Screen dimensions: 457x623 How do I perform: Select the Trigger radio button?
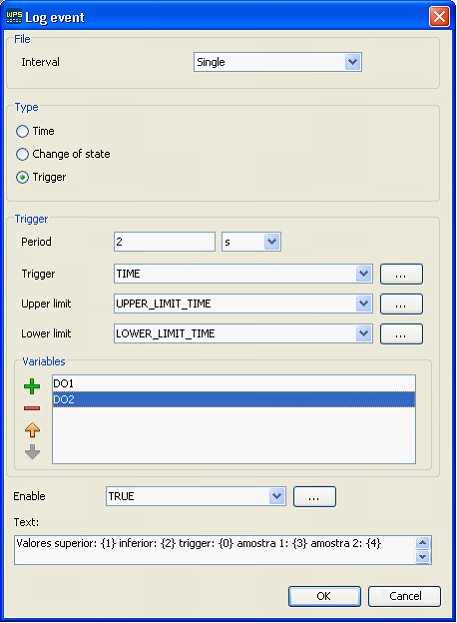pos(22,177)
